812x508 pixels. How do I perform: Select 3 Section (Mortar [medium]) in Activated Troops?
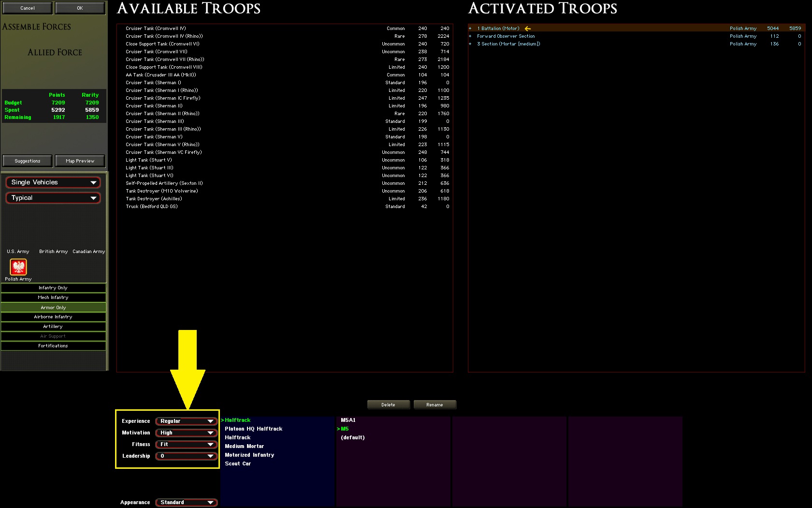636,44
